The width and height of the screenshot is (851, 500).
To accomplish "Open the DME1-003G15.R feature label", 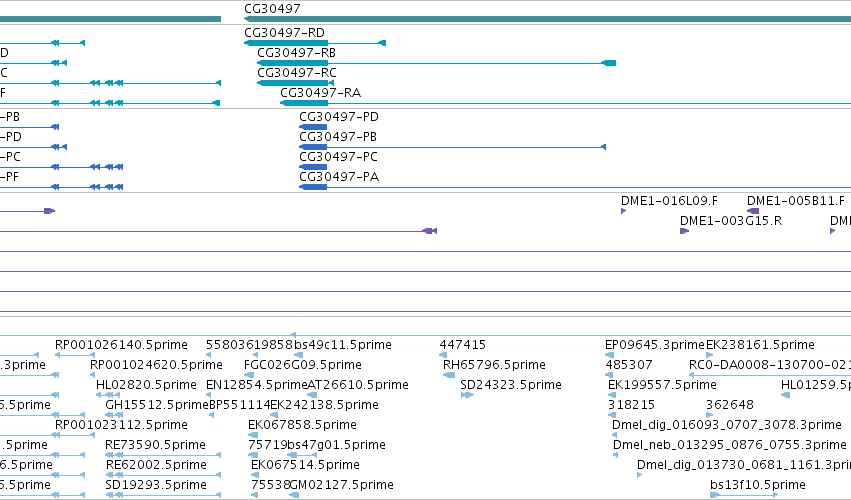I will 731,221.
